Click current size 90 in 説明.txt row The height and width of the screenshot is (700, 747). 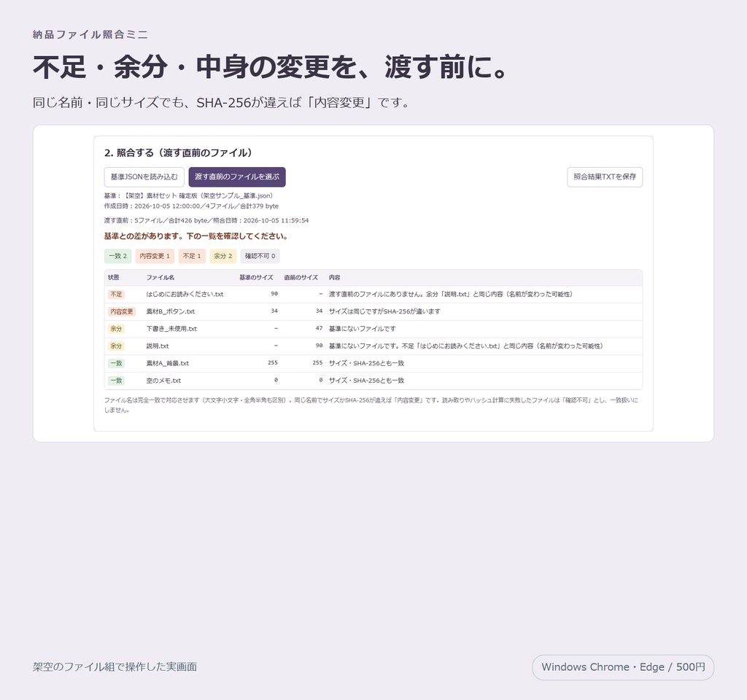[320, 346]
